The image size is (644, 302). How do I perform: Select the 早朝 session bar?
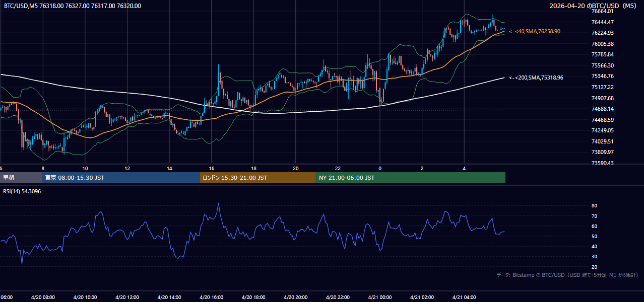point(21,178)
